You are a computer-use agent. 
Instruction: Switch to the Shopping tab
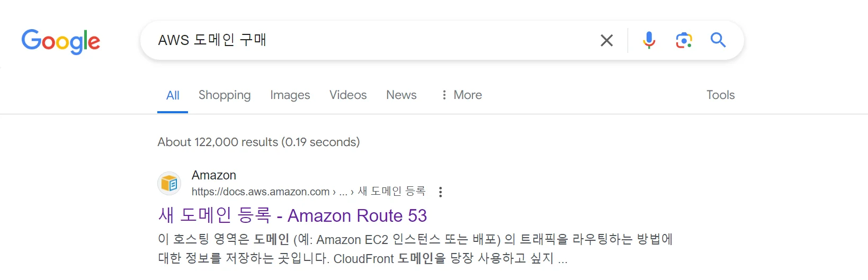[225, 95]
